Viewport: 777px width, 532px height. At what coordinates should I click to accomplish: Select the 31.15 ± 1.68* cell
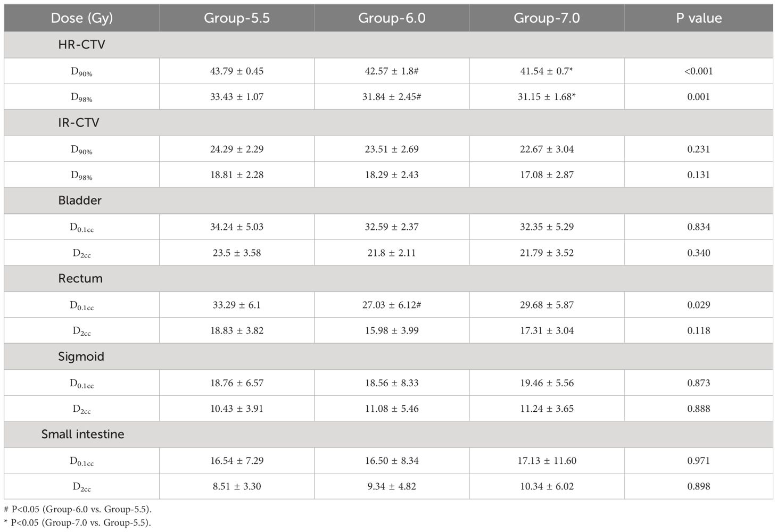tap(547, 97)
